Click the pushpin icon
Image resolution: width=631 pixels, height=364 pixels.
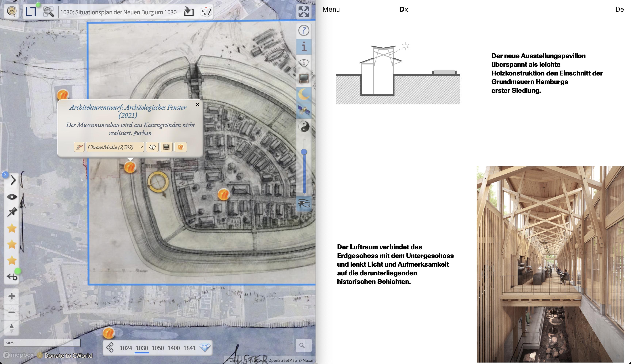tap(12, 212)
